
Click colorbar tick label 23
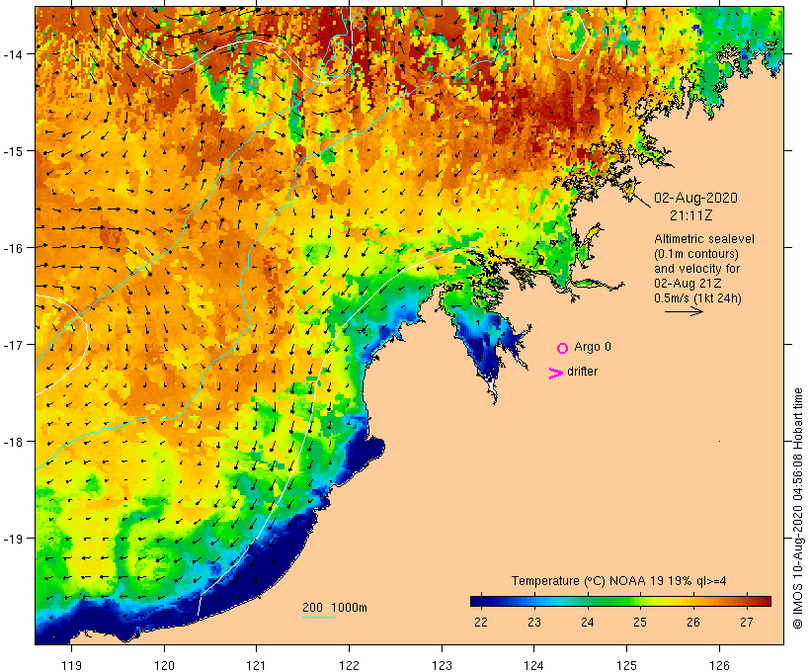coord(534,623)
